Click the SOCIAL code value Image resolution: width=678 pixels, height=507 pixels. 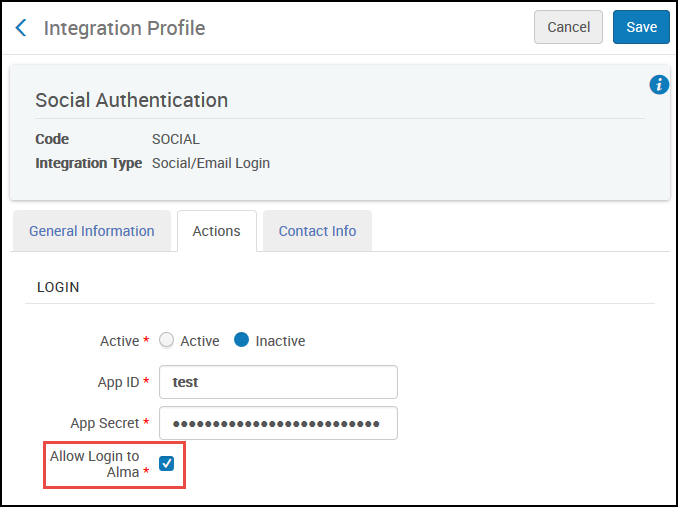(x=176, y=139)
